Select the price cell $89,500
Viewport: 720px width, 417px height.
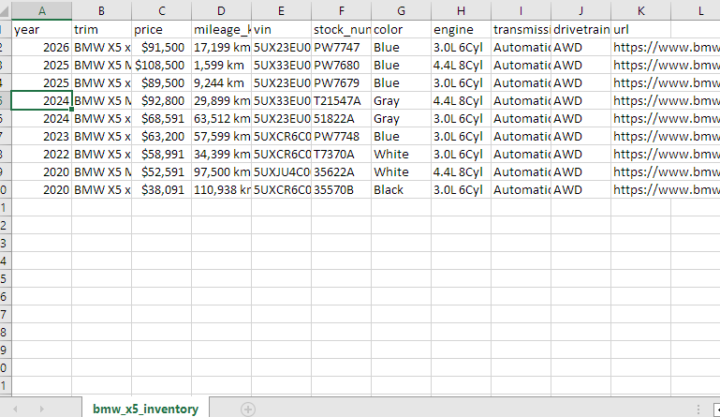[162, 83]
